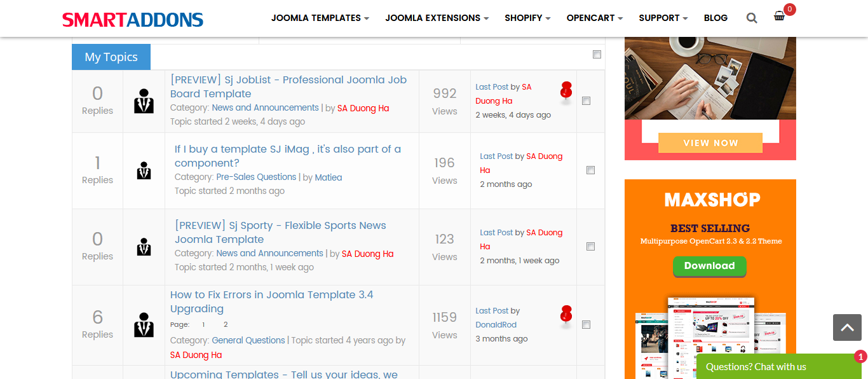Click the Maxshop theme preview image

710,337
